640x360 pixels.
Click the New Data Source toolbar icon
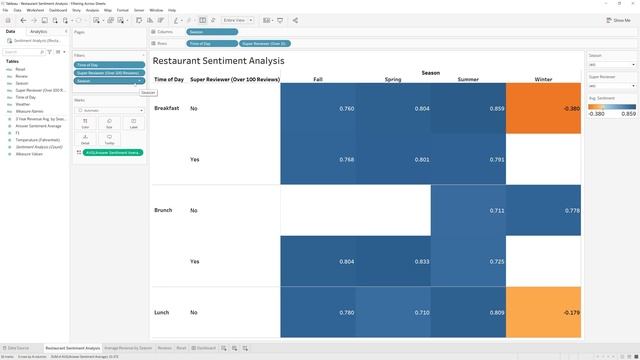[55, 20]
